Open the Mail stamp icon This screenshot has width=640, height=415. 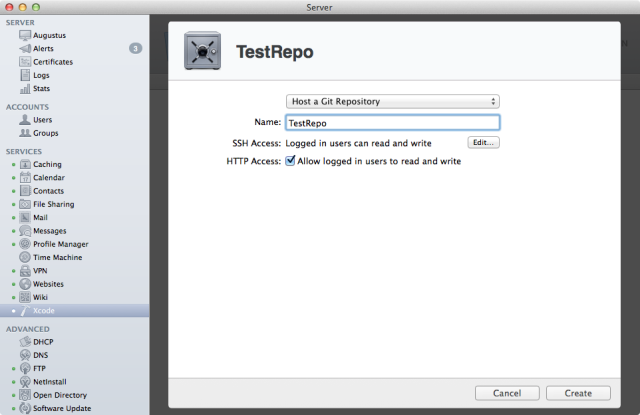pyautogui.click(x=25, y=217)
